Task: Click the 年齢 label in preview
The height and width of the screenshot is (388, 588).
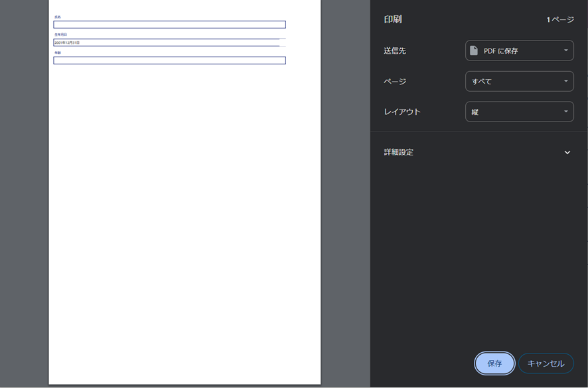Action: 57,52
